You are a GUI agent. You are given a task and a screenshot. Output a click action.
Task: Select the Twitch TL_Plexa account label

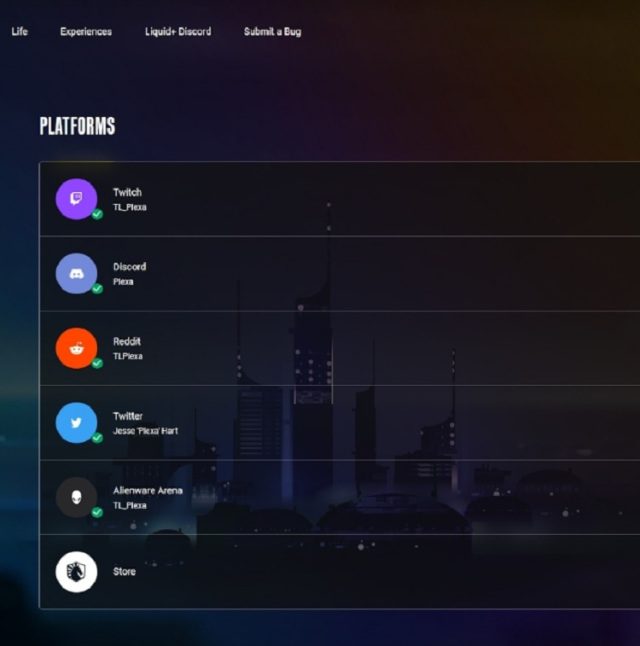point(130,207)
